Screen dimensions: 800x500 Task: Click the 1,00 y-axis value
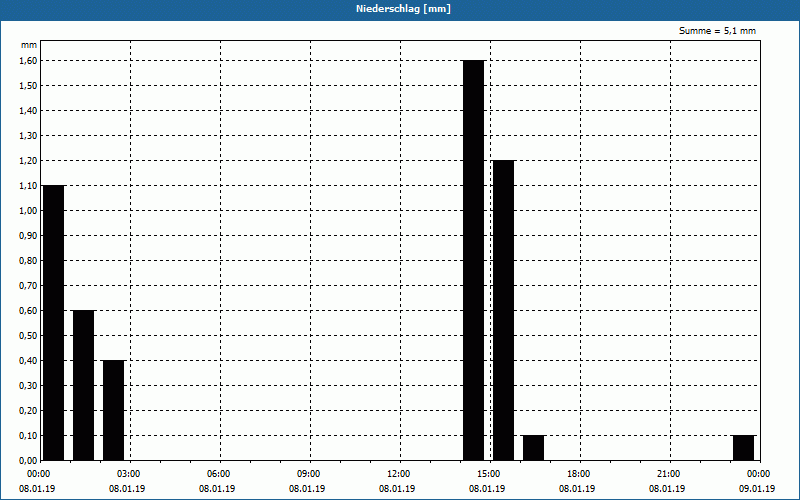coord(29,211)
